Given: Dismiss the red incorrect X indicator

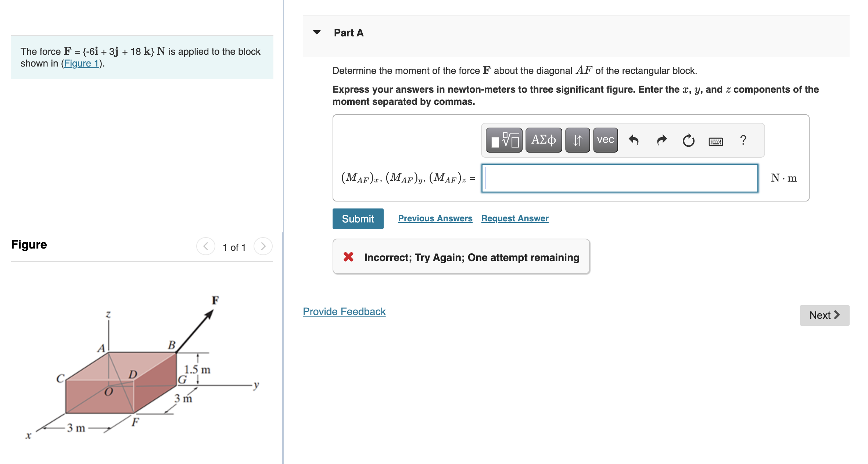Looking at the screenshot, I should pos(348,257).
